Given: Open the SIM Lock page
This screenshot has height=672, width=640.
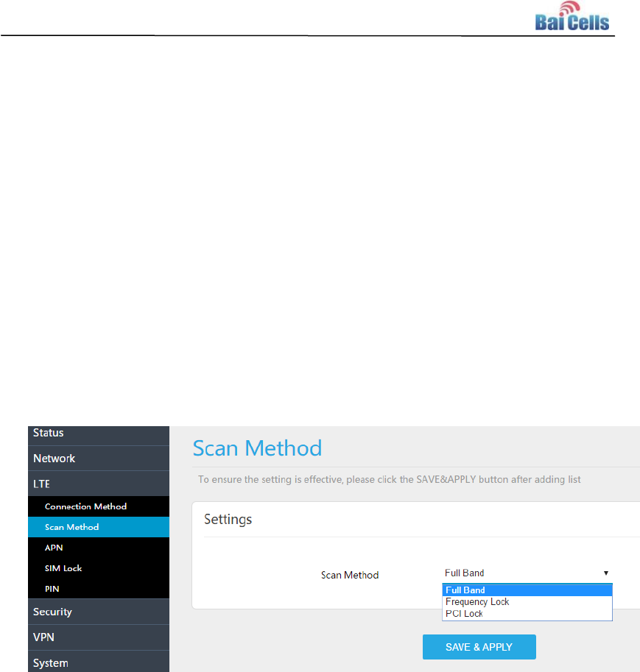Looking at the screenshot, I should pyautogui.click(x=99, y=568).
